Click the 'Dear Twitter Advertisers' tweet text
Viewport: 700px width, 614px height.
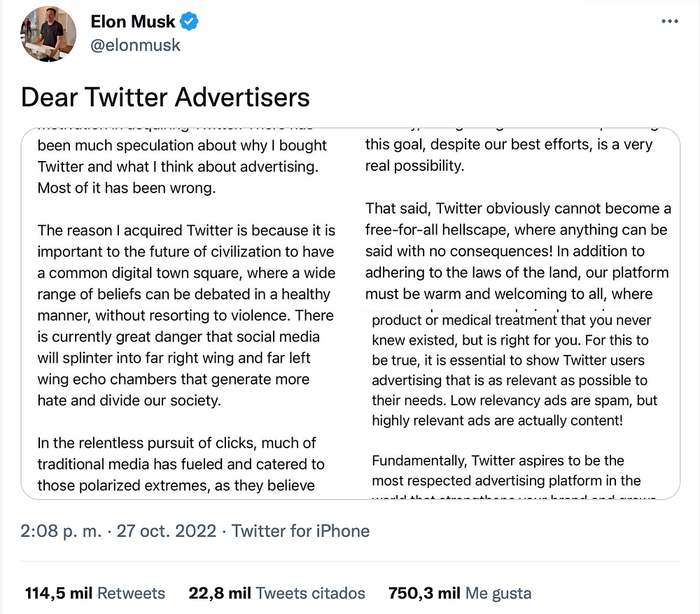165,97
